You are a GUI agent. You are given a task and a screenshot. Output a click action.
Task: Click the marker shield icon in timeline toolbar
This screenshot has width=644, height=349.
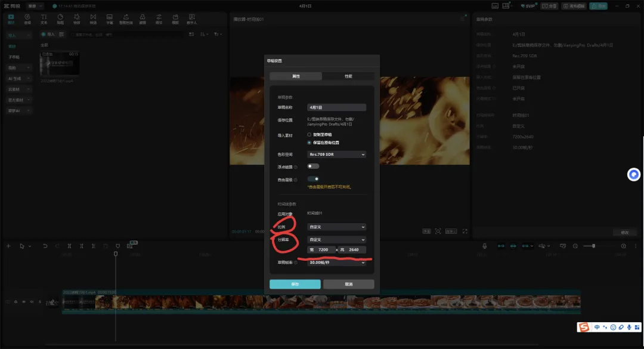(x=118, y=246)
